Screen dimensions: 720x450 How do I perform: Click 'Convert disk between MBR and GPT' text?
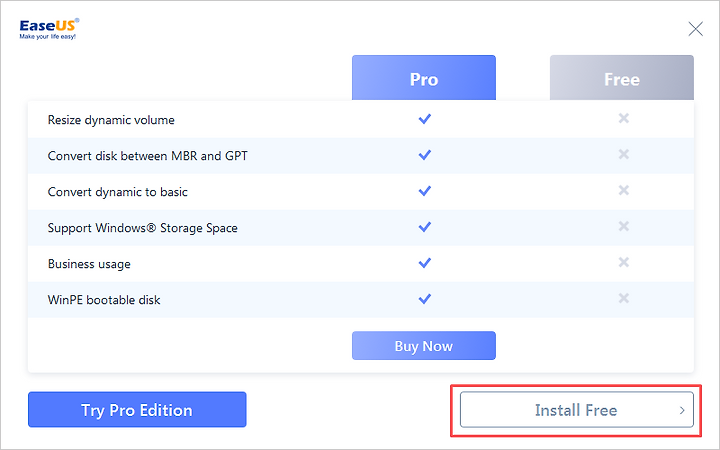[x=148, y=156]
